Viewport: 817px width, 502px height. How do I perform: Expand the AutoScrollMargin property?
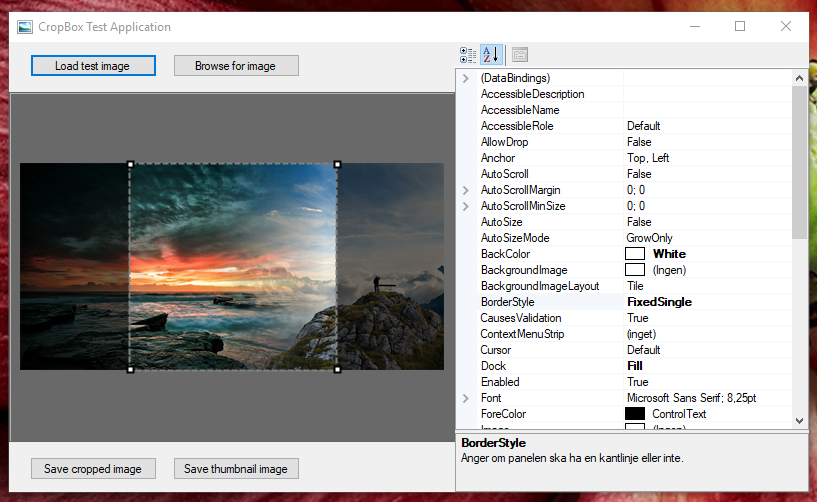466,190
